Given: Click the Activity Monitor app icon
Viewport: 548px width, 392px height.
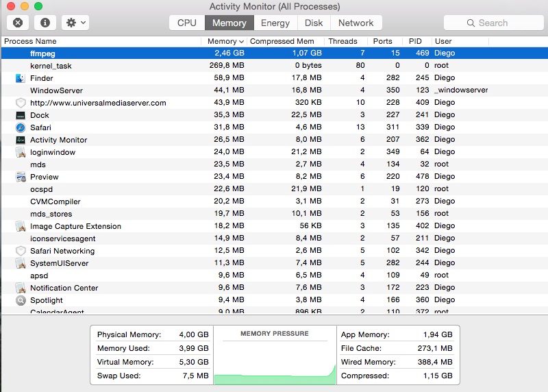Looking at the screenshot, I should (21, 140).
